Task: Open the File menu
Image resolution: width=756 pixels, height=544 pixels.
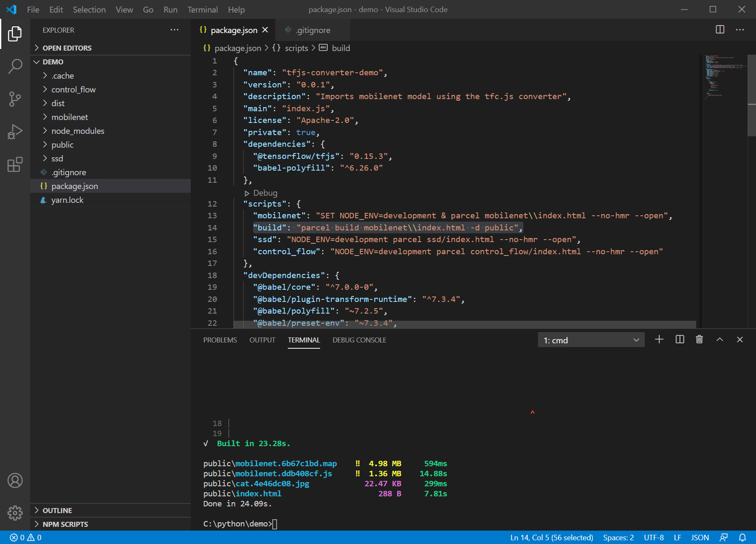Action: point(33,9)
